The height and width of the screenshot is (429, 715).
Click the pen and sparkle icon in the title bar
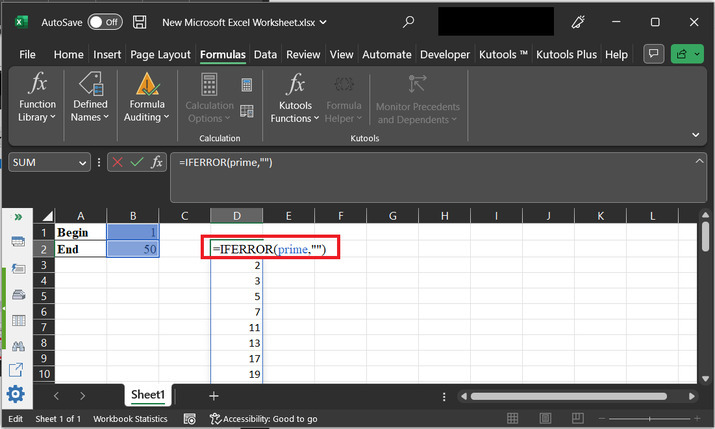click(x=578, y=22)
